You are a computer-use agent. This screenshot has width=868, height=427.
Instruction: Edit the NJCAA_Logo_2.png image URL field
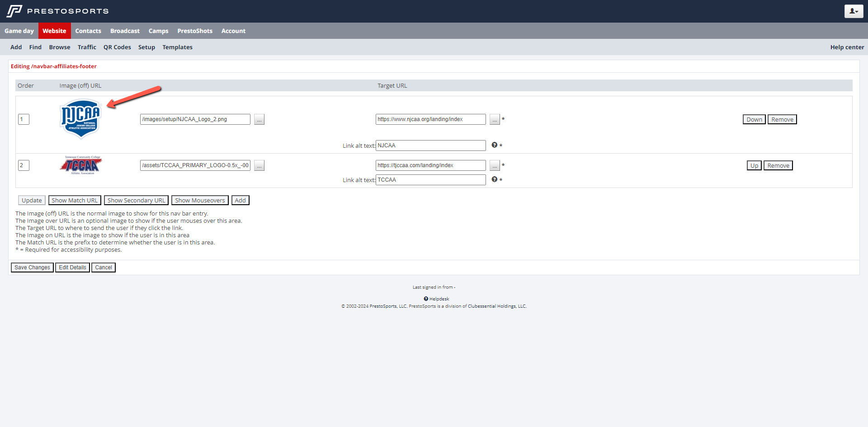195,119
